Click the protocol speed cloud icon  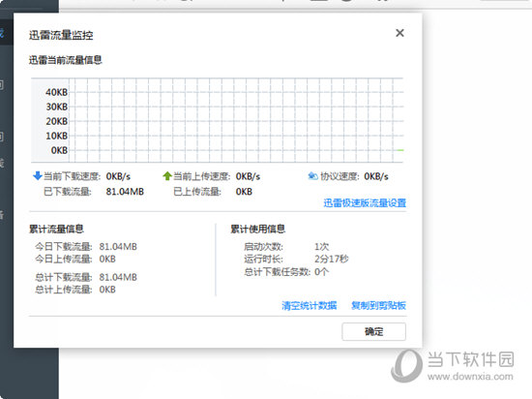(312, 176)
